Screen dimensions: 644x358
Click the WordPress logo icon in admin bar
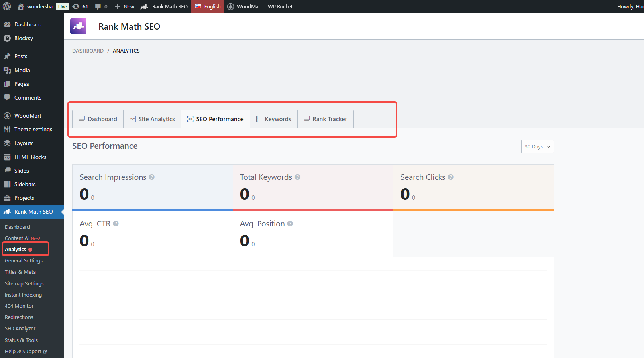(x=7, y=6)
